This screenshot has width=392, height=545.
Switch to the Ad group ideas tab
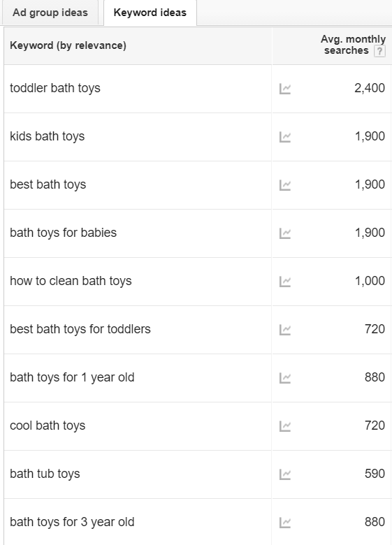pyautogui.click(x=50, y=13)
